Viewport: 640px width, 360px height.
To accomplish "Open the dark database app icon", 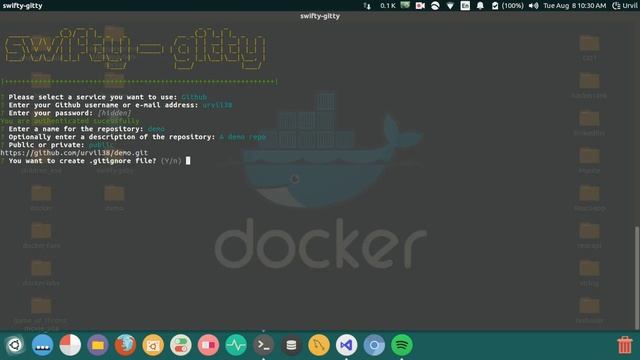I will 291,345.
